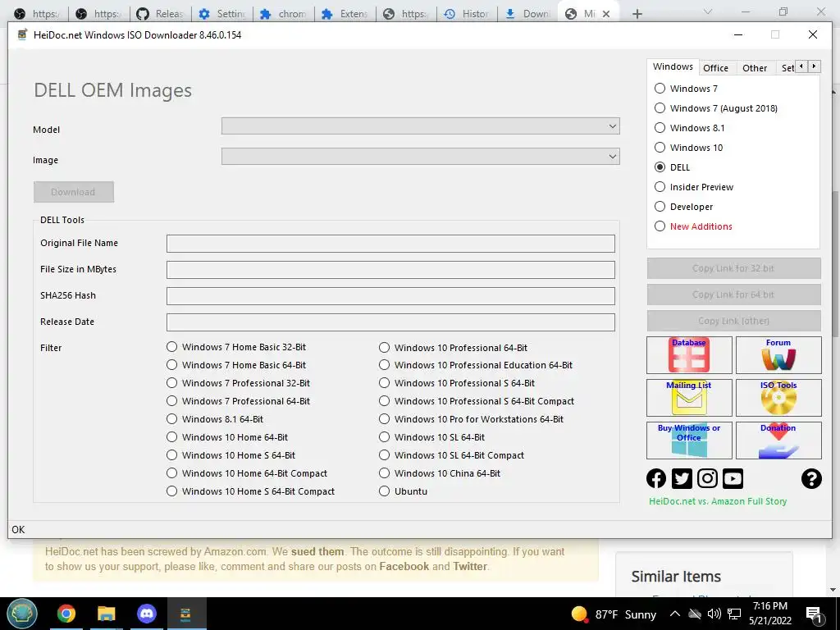Click the HeiDoc app icon in title bar

click(22, 34)
